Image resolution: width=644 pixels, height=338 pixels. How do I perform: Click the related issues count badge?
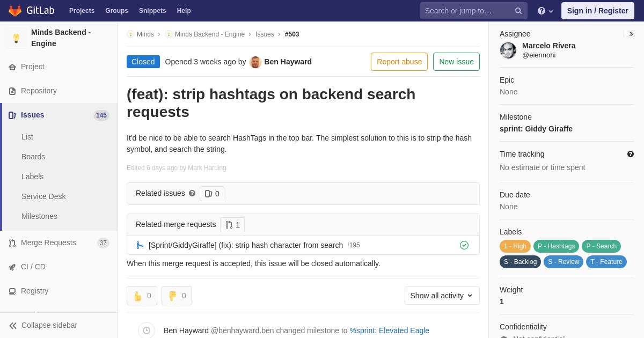(212, 194)
